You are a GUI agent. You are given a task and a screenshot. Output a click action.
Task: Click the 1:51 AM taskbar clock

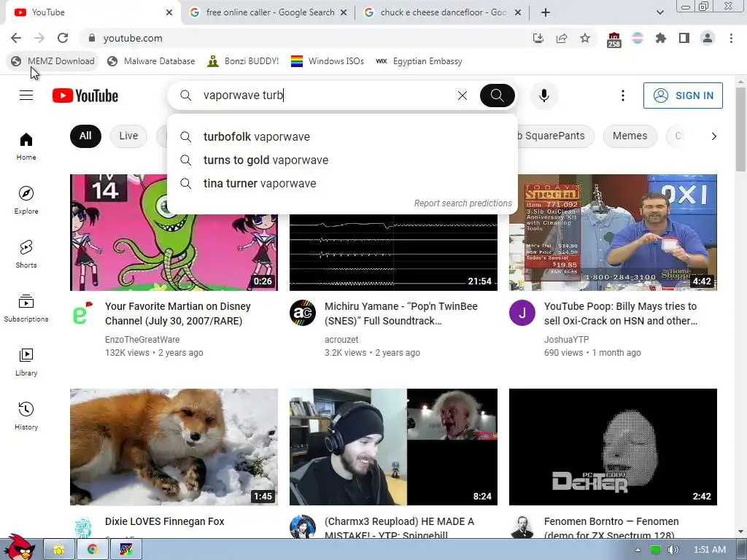point(710,550)
